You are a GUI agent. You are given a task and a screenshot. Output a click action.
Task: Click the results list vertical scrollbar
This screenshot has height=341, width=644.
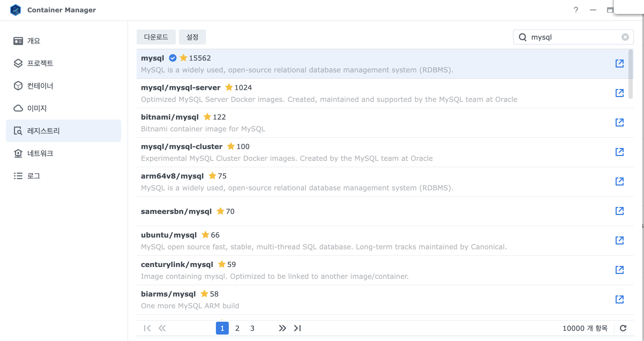click(x=631, y=74)
